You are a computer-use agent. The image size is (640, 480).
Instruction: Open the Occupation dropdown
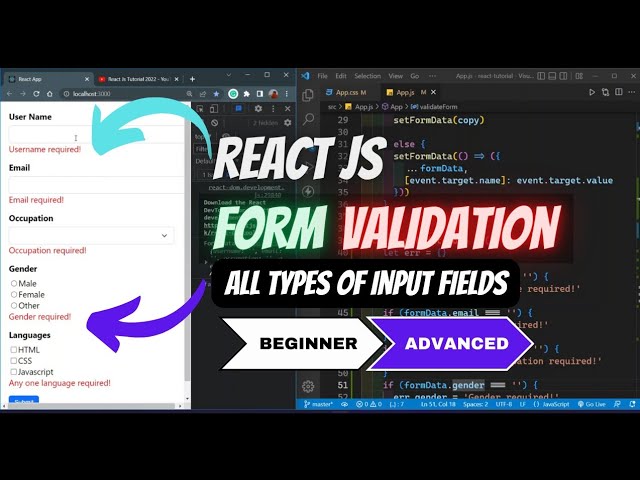91,236
